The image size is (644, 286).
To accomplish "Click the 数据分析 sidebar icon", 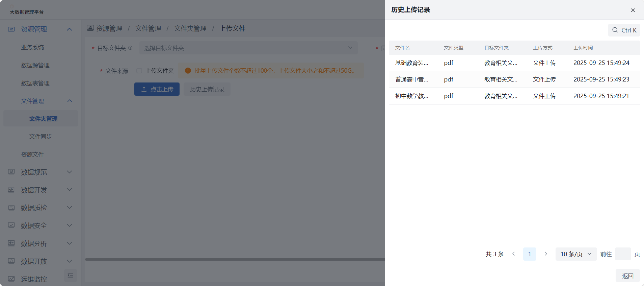I will [x=11, y=243].
